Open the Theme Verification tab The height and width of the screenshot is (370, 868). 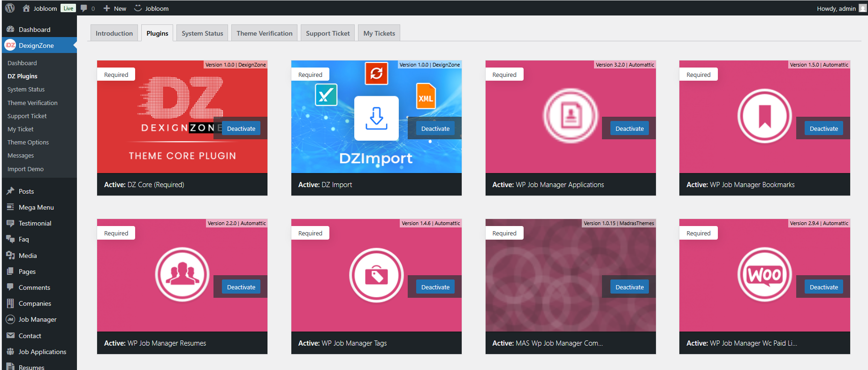tap(264, 33)
